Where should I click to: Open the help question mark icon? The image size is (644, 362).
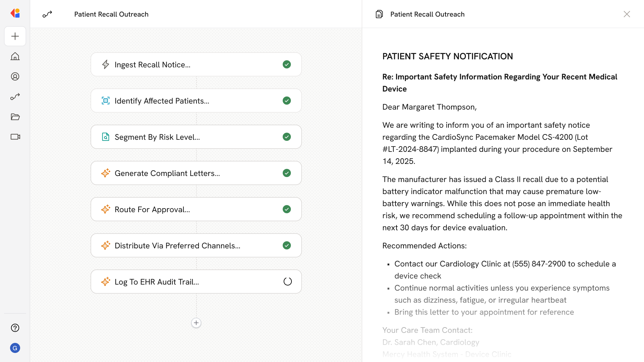15,328
